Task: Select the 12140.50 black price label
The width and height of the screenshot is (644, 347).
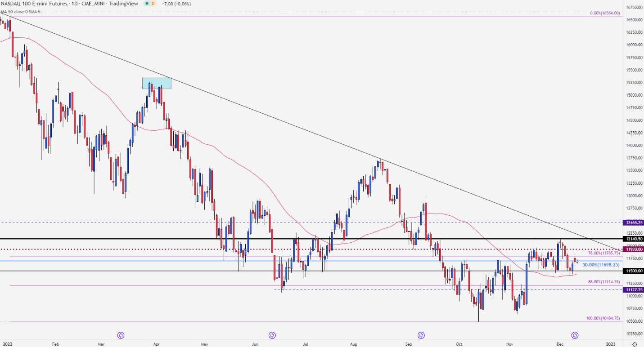Action: pyautogui.click(x=633, y=239)
